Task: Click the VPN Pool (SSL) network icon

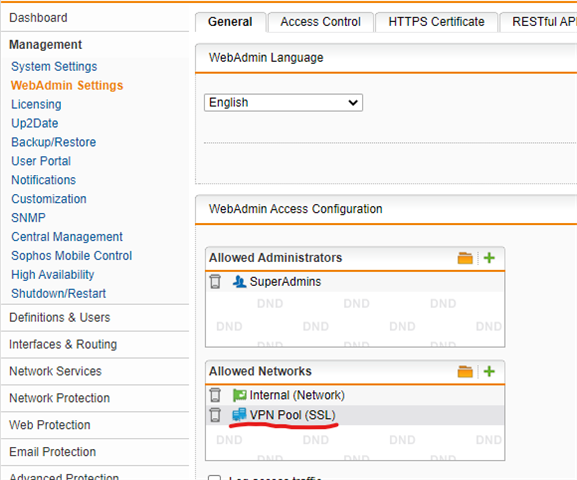Action: click(x=239, y=415)
